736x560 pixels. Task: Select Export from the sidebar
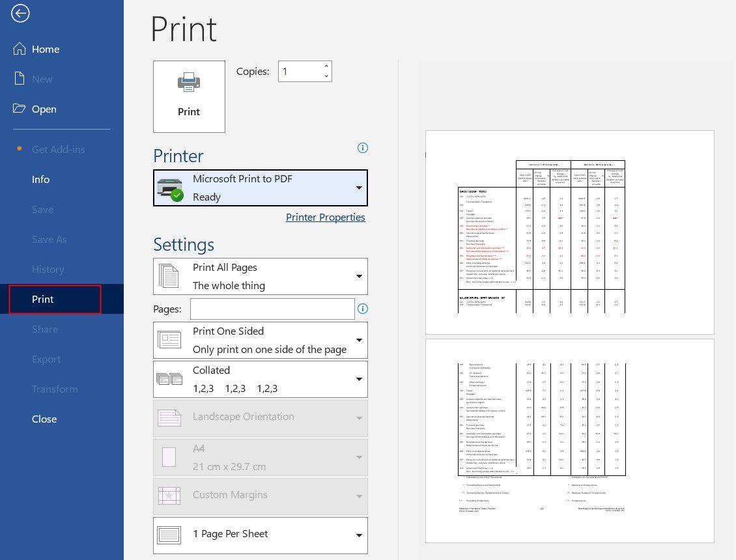[x=46, y=359]
